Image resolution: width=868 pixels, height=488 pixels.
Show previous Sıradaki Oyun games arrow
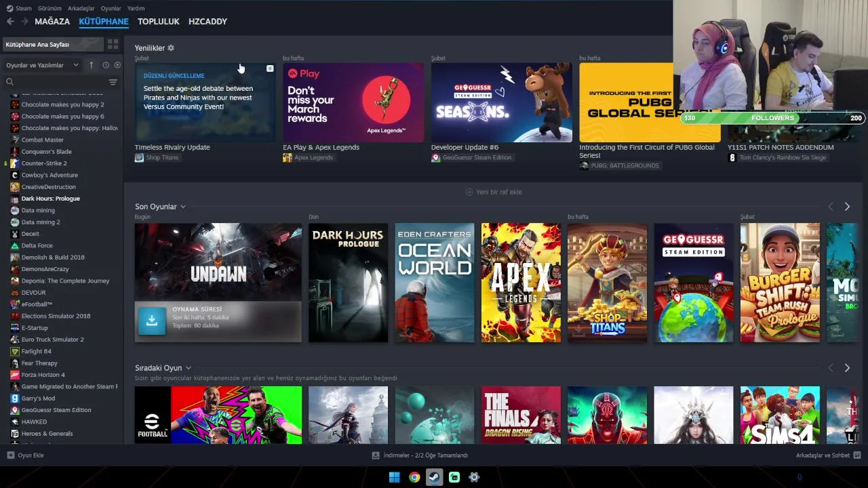(x=831, y=368)
